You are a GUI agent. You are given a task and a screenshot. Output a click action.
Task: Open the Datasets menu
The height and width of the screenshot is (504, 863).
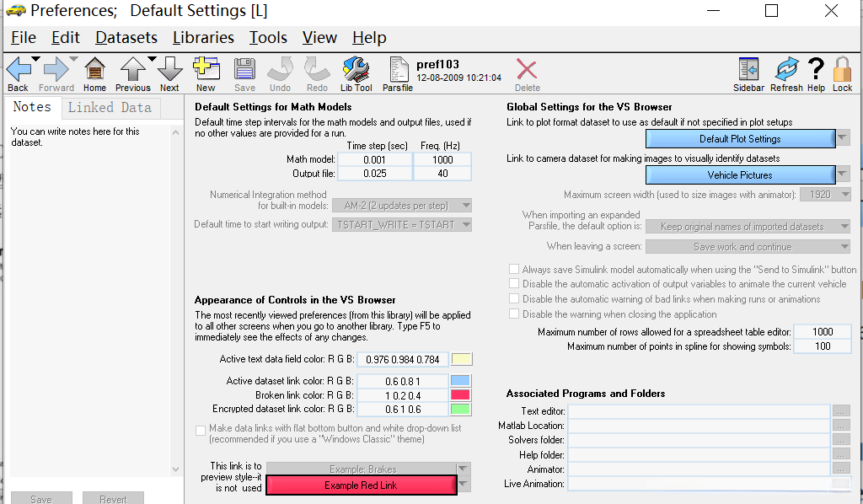pyautogui.click(x=126, y=37)
